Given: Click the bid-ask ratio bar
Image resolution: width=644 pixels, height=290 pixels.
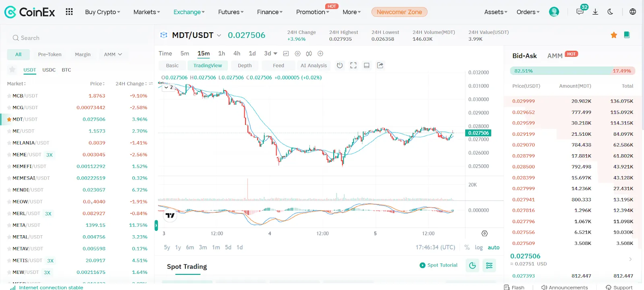Looking at the screenshot, I should (573, 71).
